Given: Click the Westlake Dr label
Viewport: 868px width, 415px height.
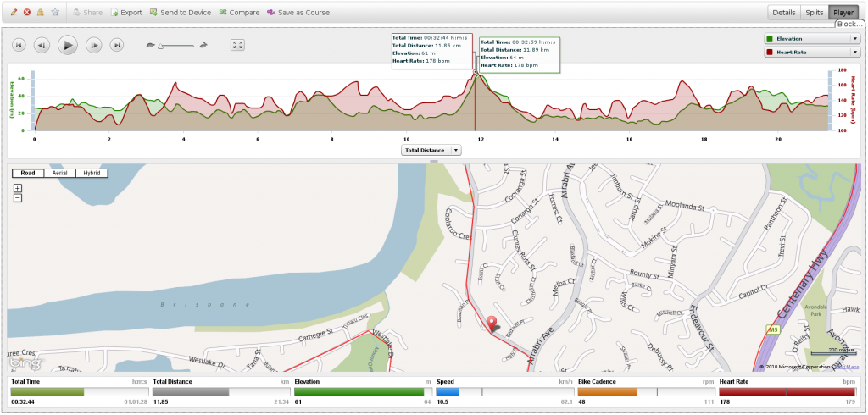Looking at the screenshot, I should [x=207, y=362].
